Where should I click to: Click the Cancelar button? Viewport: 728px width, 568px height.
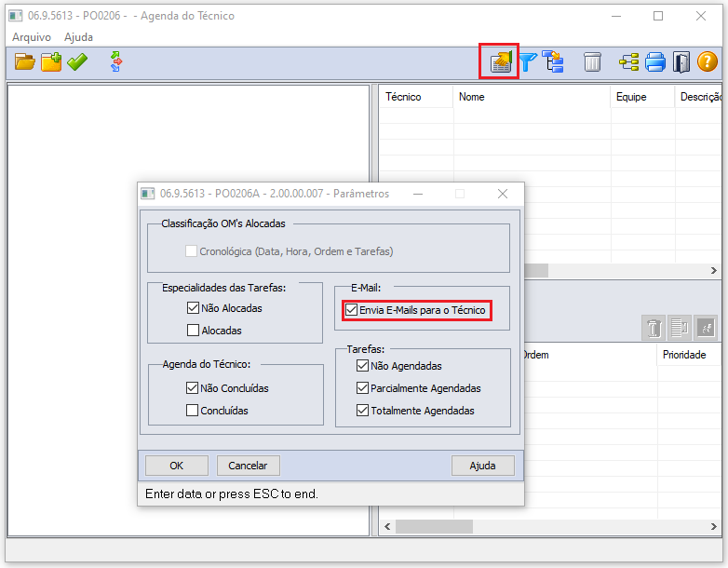click(248, 466)
